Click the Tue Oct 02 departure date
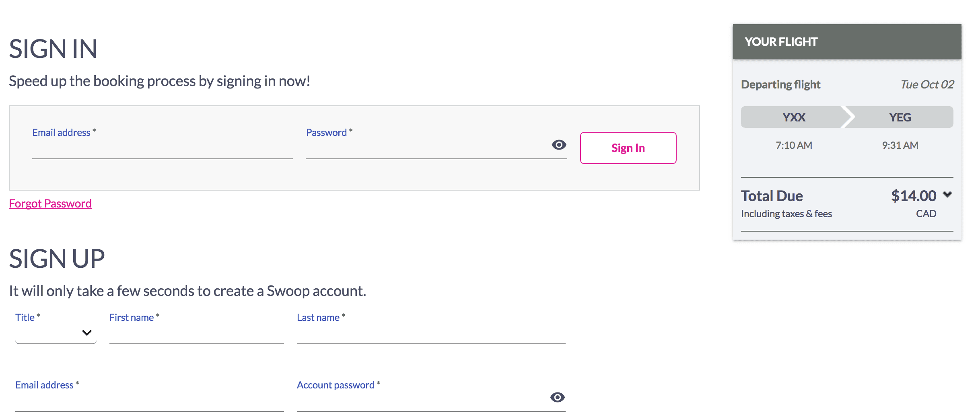 point(927,84)
